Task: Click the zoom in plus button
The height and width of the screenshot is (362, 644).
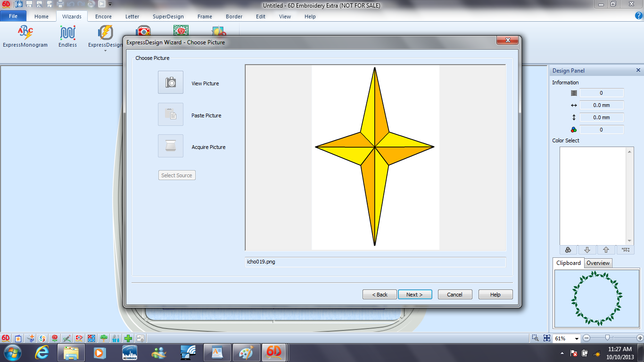Action: (640, 338)
